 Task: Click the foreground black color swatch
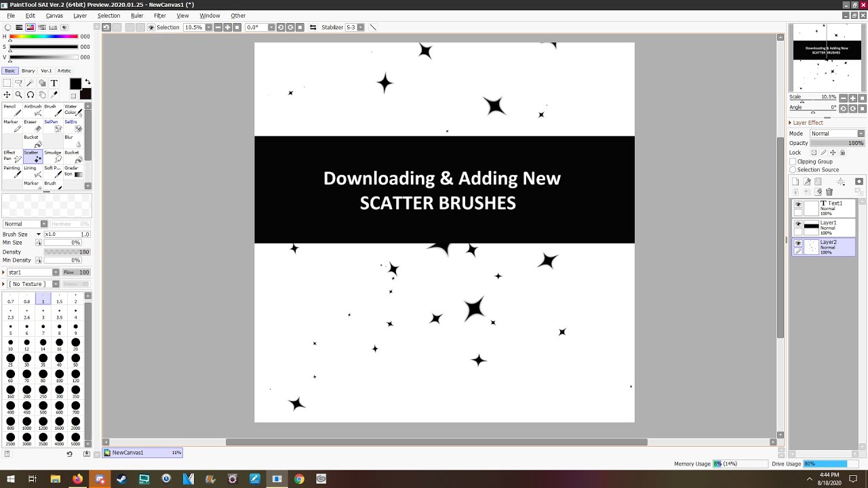tap(75, 83)
